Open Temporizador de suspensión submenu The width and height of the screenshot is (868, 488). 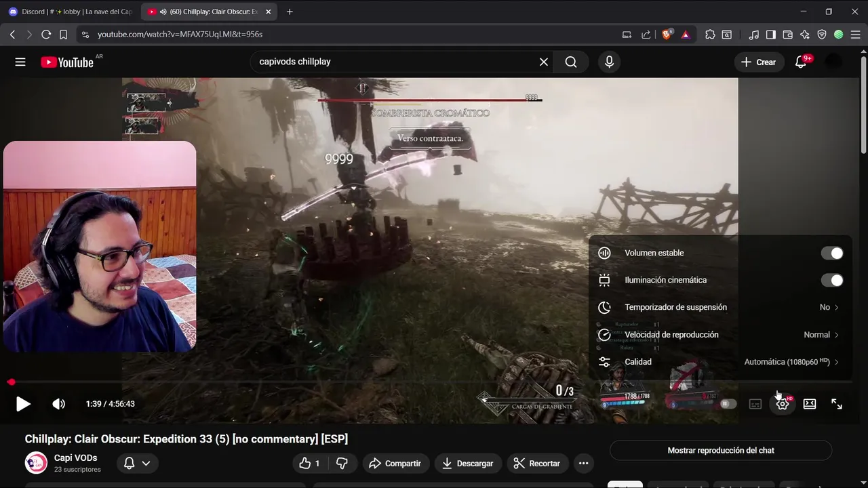click(x=720, y=307)
